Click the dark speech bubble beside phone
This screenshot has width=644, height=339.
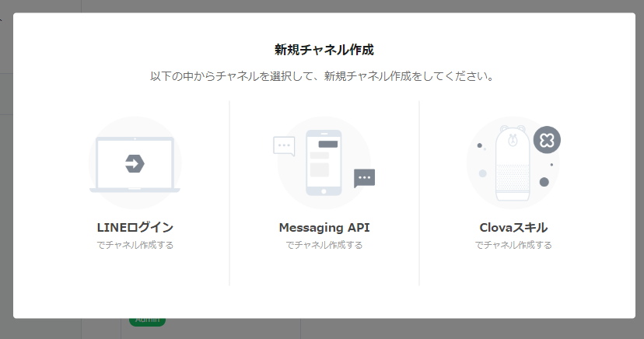(364, 178)
